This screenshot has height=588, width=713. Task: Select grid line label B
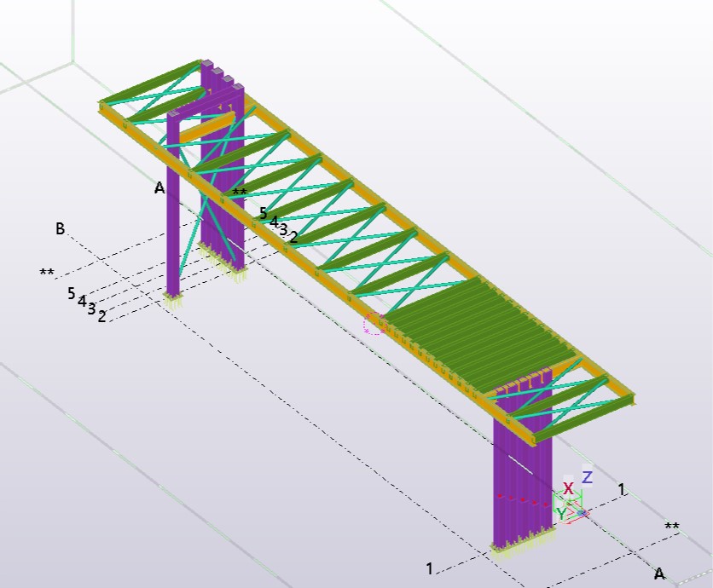[x=61, y=228]
